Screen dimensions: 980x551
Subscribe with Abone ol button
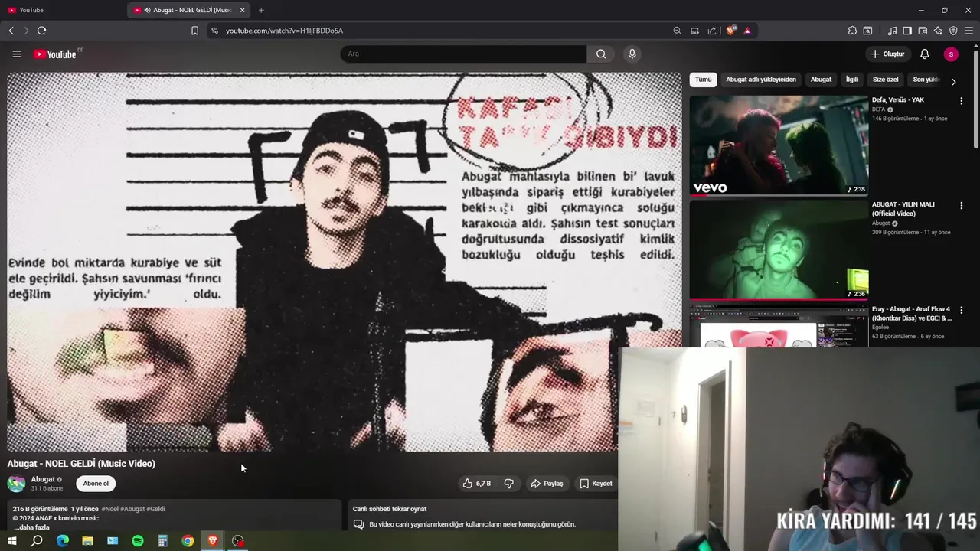(96, 484)
